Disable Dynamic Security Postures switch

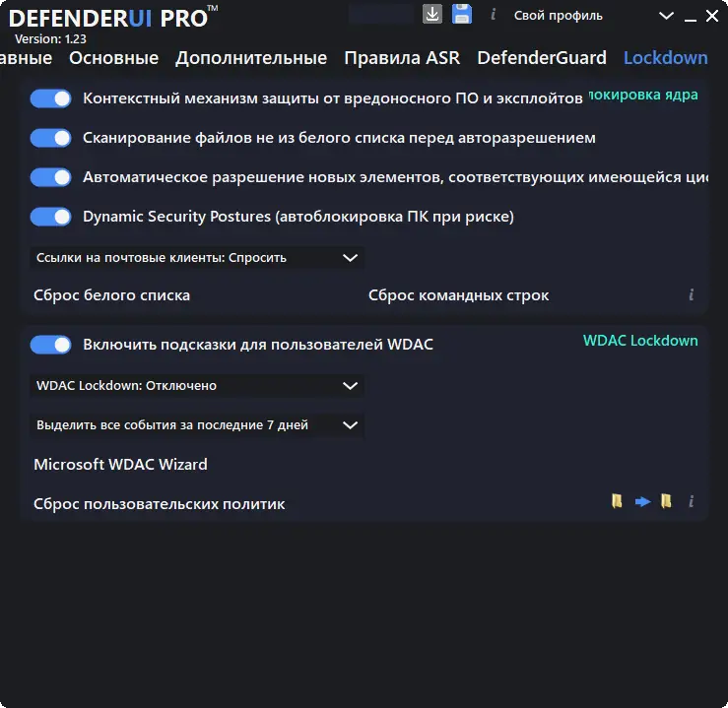(50, 217)
